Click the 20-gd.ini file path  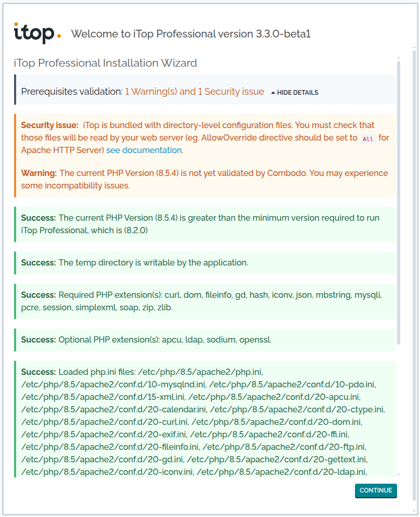102,459
